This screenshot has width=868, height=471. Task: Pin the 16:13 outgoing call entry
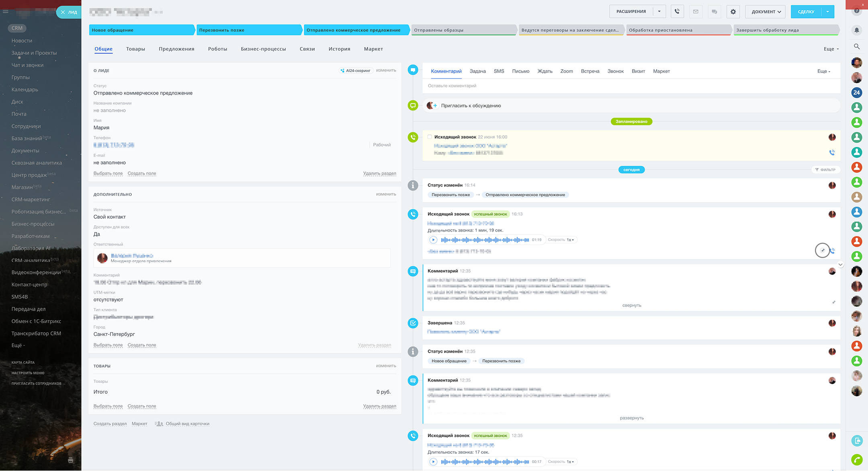[822, 250]
